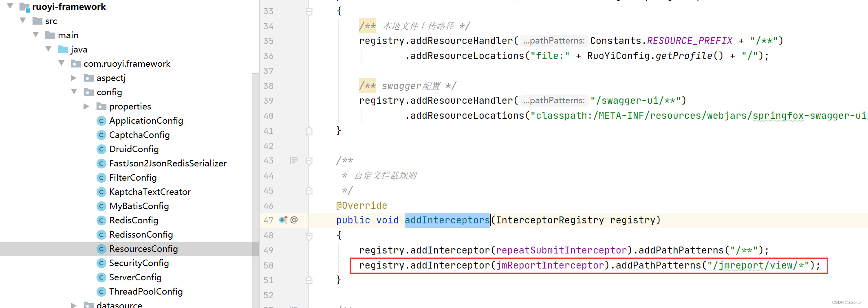Image resolution: width=868 pixels, height=308 pixels.
Task: Click the override gutter icon on line 47
Action: pyautogui.click(x=283, y=220)
